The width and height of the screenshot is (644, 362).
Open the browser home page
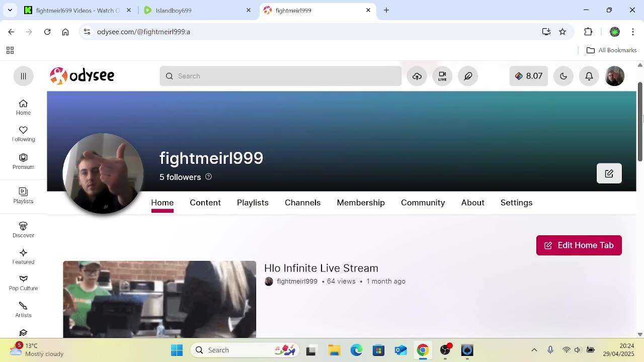(x=65, y=32)
